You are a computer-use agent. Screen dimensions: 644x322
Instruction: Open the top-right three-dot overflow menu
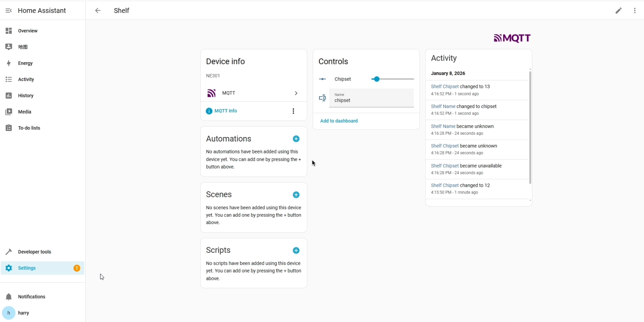[635, 11]
